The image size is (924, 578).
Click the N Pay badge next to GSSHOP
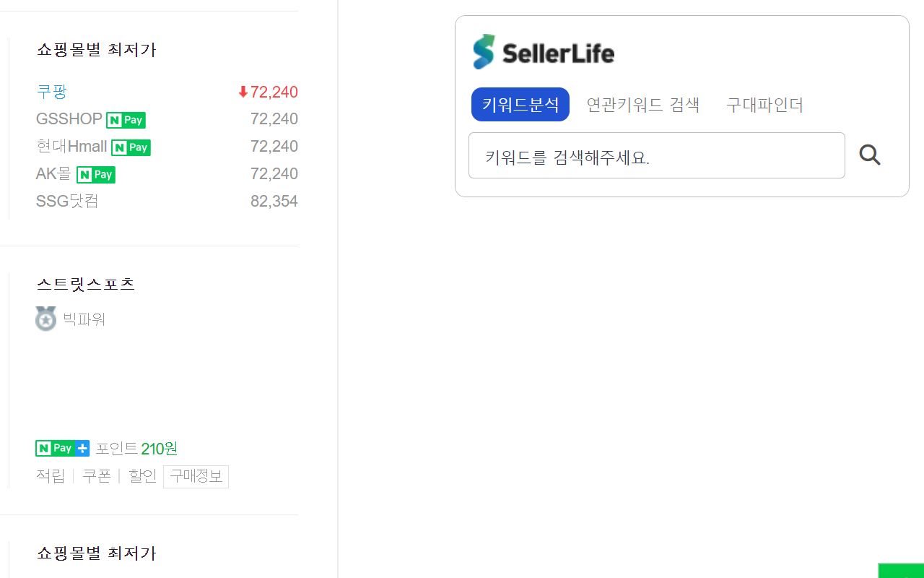125,119
